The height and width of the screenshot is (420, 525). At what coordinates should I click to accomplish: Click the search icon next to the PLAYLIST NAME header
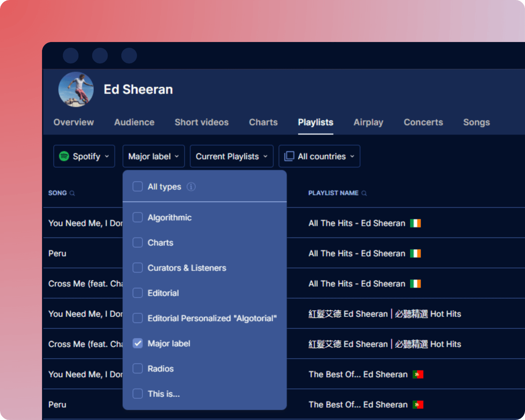click(x=364, y=193)
